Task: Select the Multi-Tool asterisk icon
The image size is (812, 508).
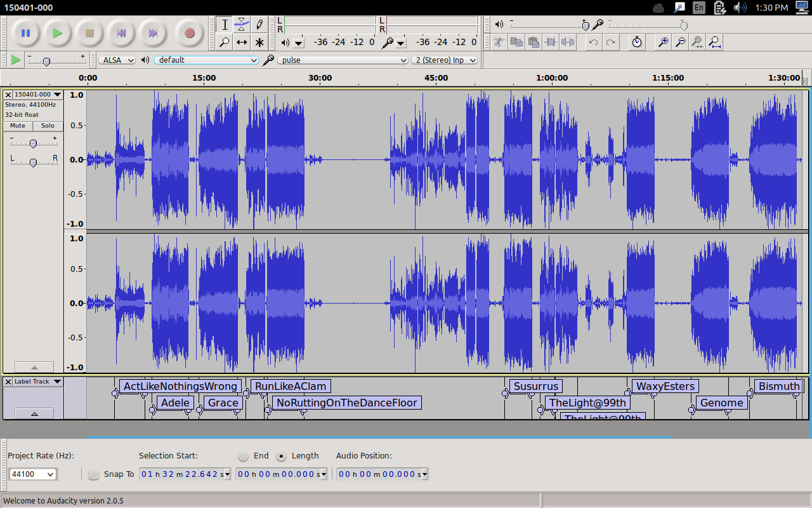Action: pyautogui.click(x=259, y=43)
